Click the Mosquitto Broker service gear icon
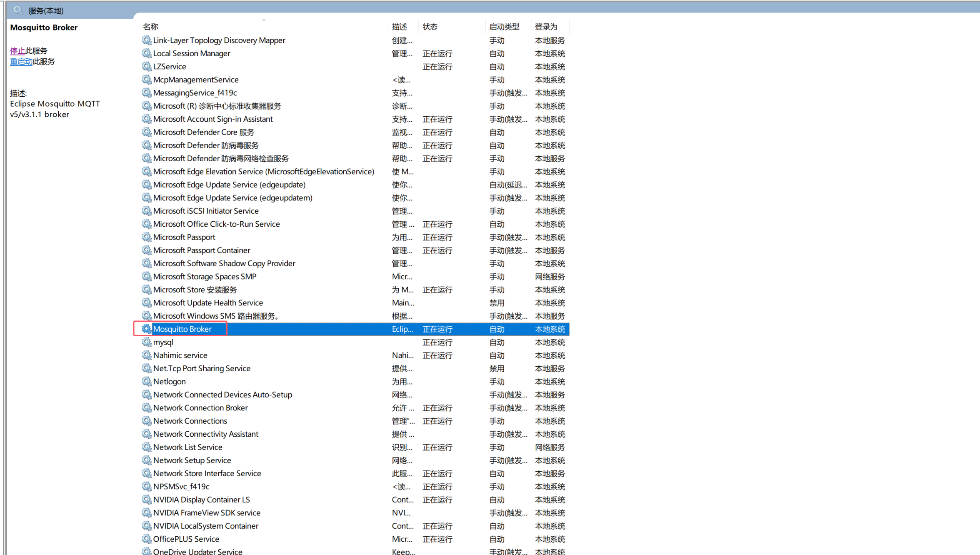Viewport: 980px width, 555px height. pyautogui.click(x=146, y=329)
